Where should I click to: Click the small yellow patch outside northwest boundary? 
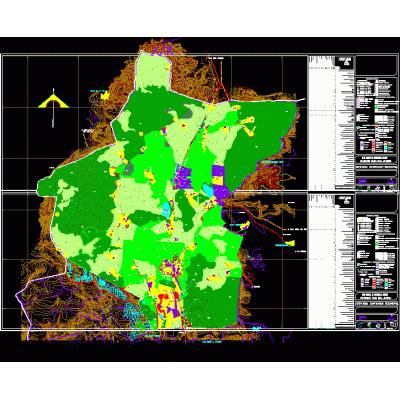click(x=105, y=96)
